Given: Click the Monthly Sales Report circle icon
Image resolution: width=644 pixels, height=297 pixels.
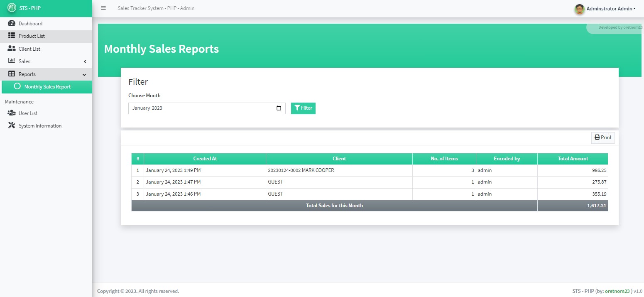Looking at the screenshot, I should click(x=17, y=86).
